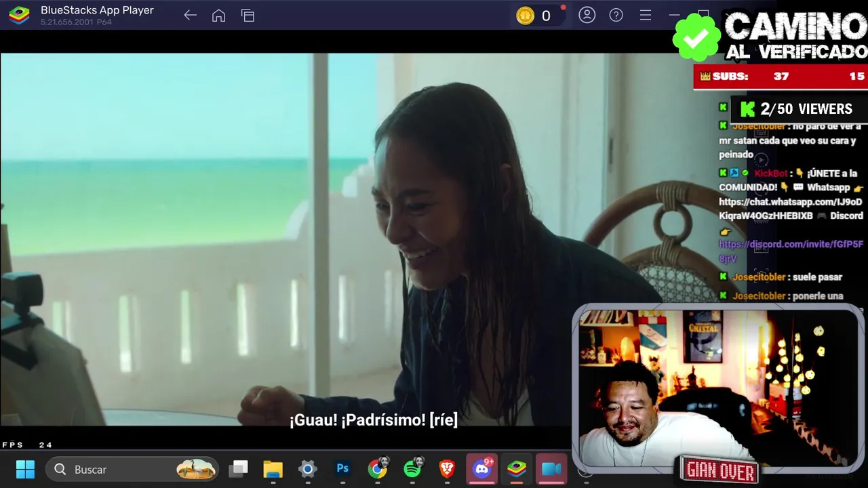Switch to Photoshop on the taskbar

[342, 468]
